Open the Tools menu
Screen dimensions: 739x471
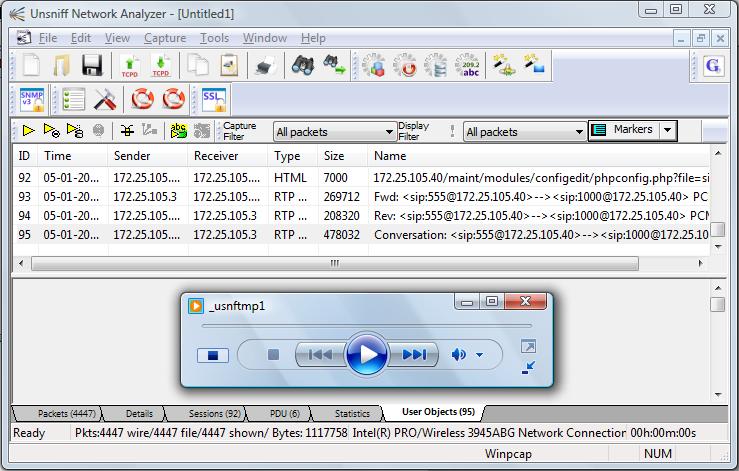[x=214, y=38]
